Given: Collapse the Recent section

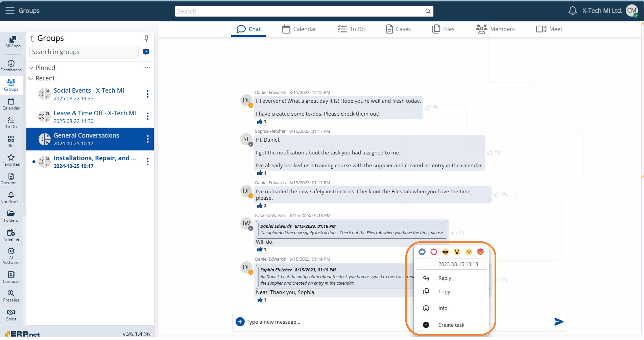Looking at the screenshot, I should [x=31, y=78].
